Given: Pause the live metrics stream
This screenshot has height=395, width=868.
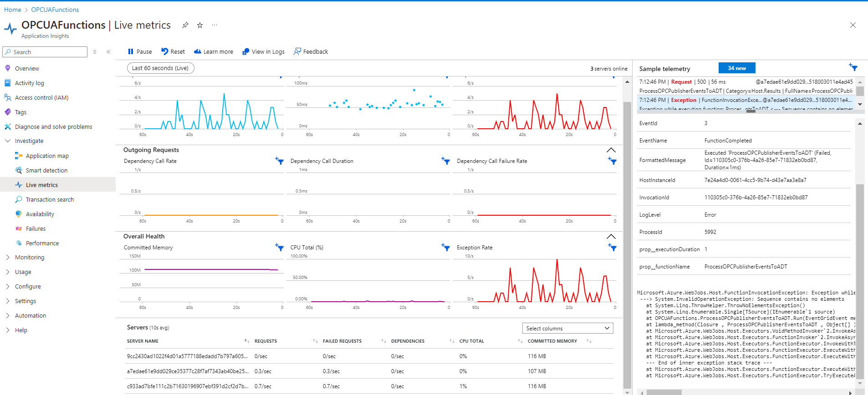Looking at the screenshot, I should [140, 51].
